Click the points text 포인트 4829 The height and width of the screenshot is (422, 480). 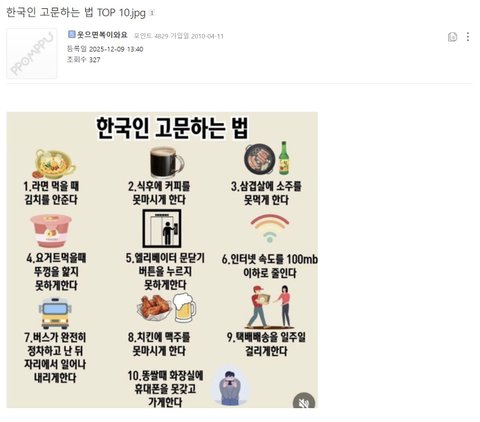151,36
